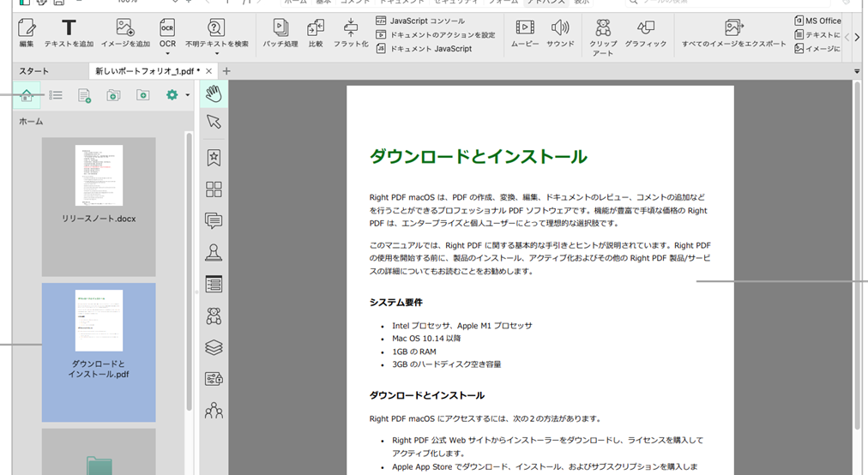
Task: Switch portfolio to list view
Action: tap(56, 95)
